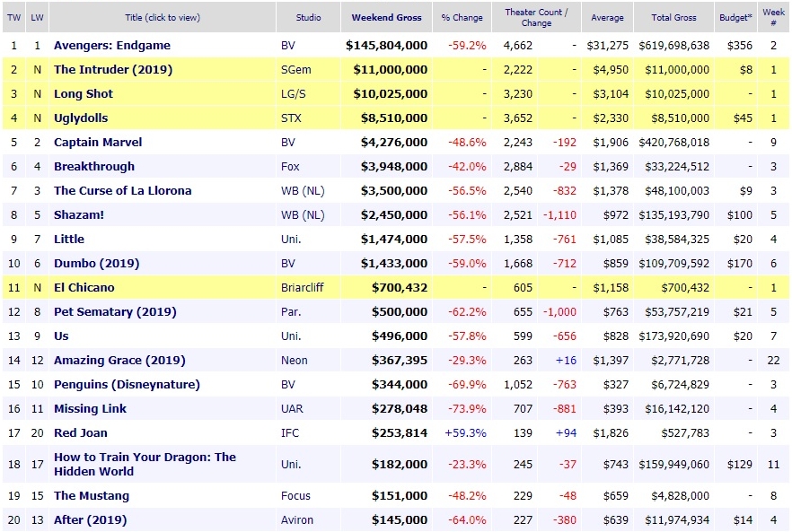This screenshot has width=792, height=532.
Task: Open The Mustang movie page
Action: pyautogui.click(x=92, y=496)
